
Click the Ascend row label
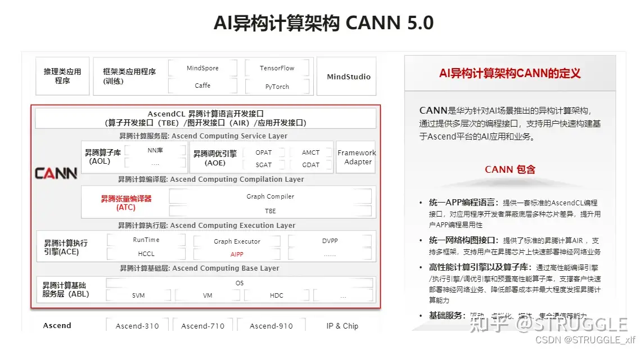57,325
